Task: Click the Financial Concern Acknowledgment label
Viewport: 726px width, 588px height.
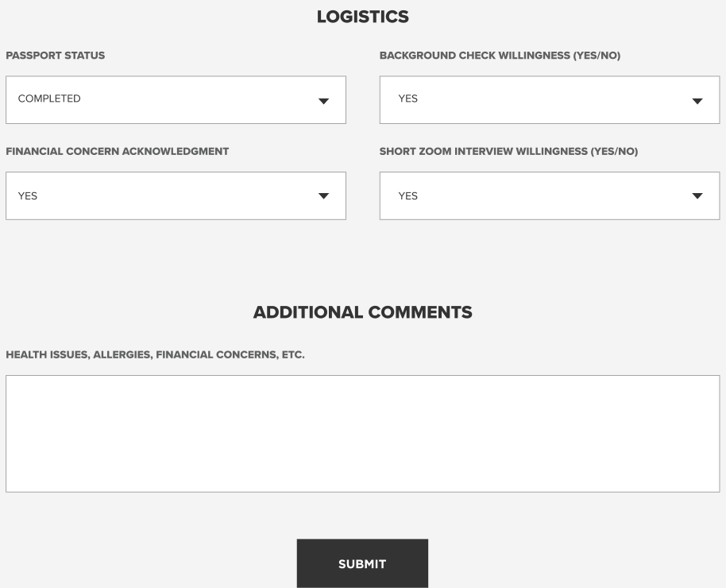Action: [117, 152]
